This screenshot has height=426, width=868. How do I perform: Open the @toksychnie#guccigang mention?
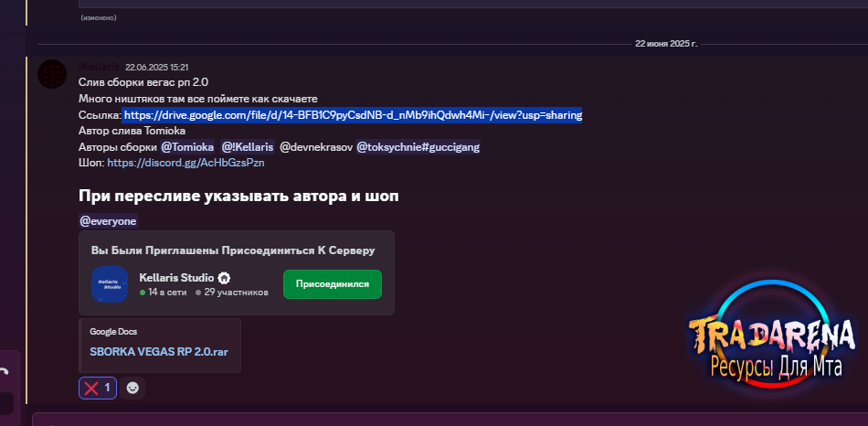(x=418, y=146)
